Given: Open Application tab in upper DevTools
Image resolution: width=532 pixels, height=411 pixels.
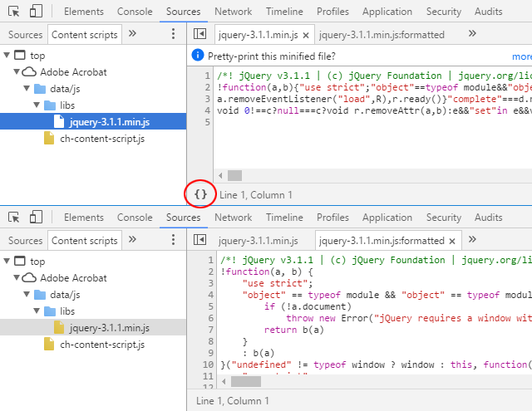Looking at the screenshot, I should (387, 12).
